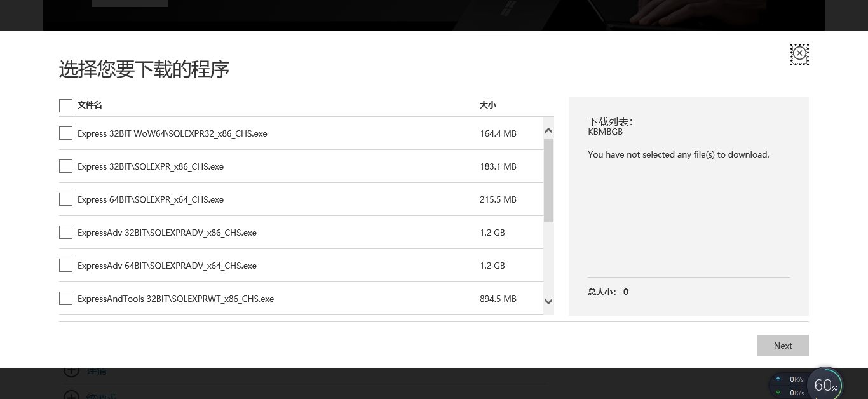This screenshot has width=868, height=399.
Task: Click the 'You have not selected any file(s)' message
Action: [679, 154]
